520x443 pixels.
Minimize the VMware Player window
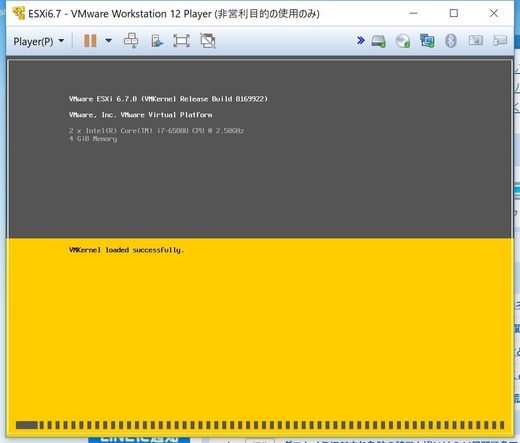413,13
